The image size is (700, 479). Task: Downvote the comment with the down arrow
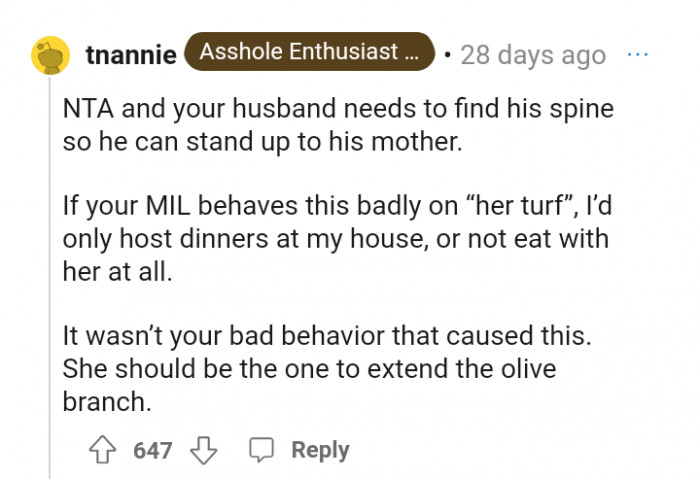(203, 450)
